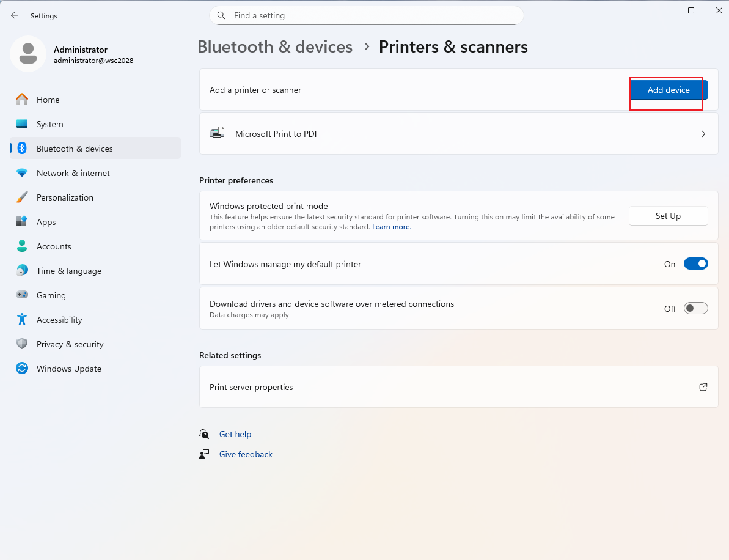Click the administrator profile avatar
Image resolution: width=729 pixels, height=560 pixels.
[28, 54]
